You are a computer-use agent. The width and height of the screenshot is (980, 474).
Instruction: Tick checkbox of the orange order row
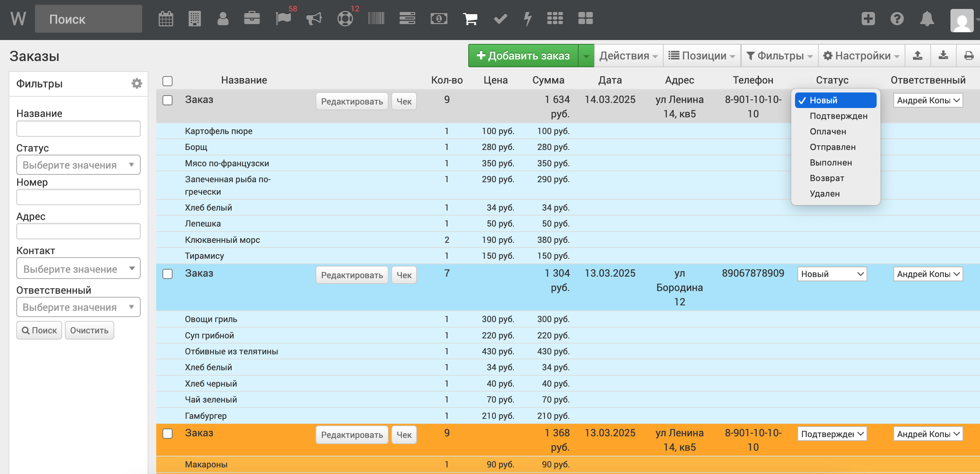point(167,434)
